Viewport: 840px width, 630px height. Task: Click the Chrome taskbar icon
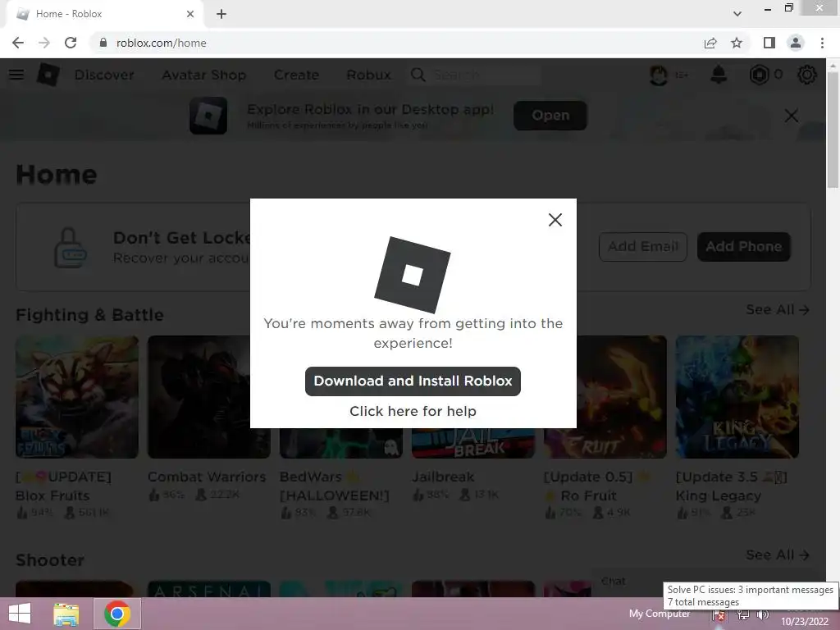[x=117, y=614]
